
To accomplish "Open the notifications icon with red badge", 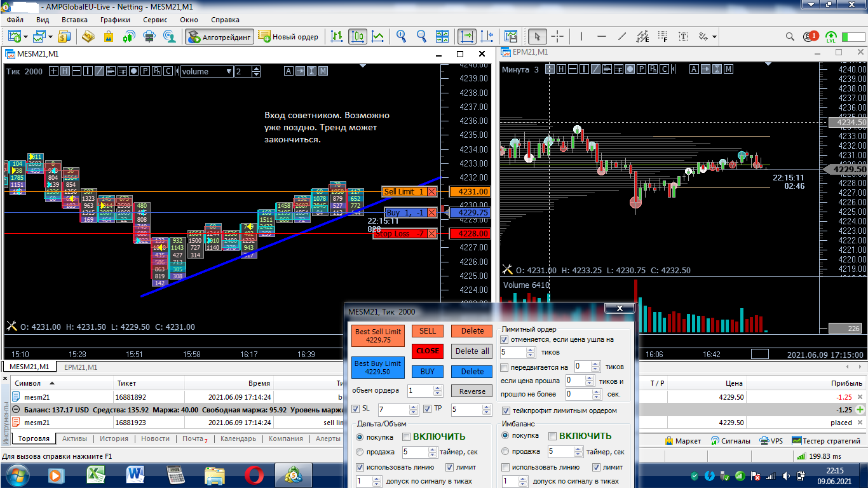I will coord(811,36).
